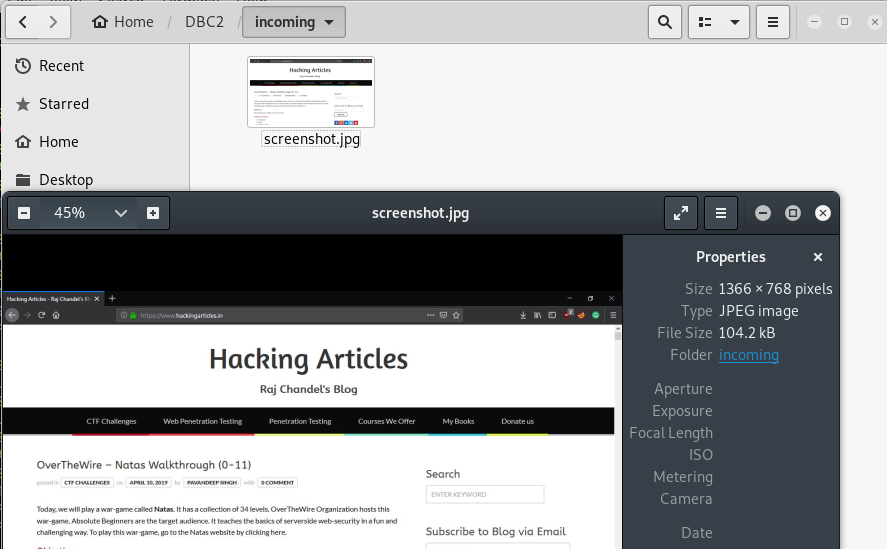This screenshot has height=549, width=887.
Task: Open CTF Challenges menu item
Action: pyautogui.click(x=111, y=421)
